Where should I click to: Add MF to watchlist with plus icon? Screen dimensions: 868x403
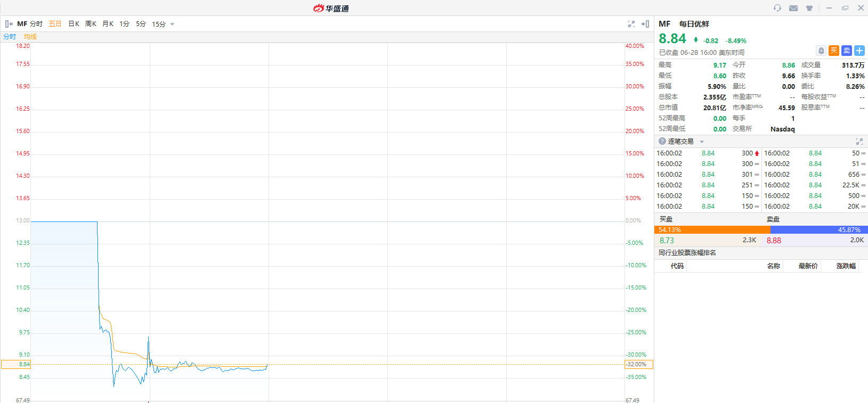tap(859, 51)
